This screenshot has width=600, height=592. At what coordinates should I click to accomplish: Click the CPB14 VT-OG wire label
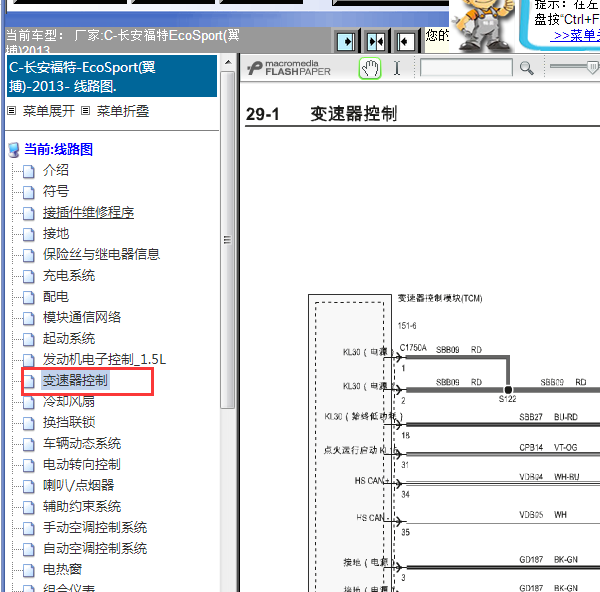pos(548,447)
